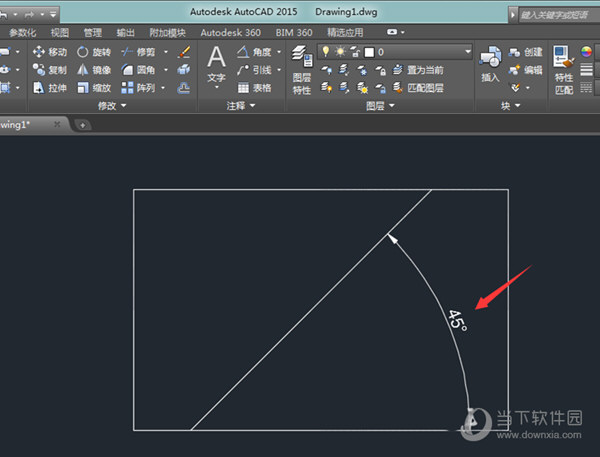
Task: Close the Drawing1 file tab
Action: click(57, 124)
